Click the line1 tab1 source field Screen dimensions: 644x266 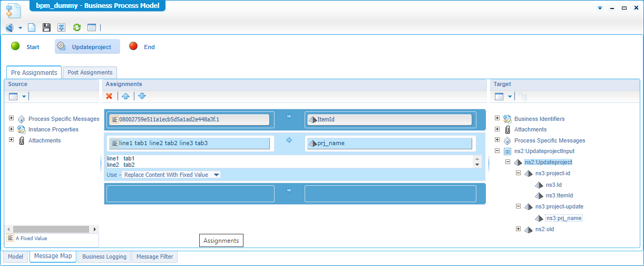pyautogui.click(x=189, y=143)
